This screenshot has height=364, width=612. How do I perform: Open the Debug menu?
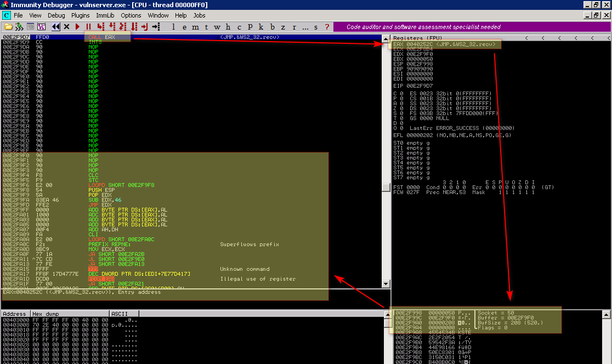tap(56, 15)
